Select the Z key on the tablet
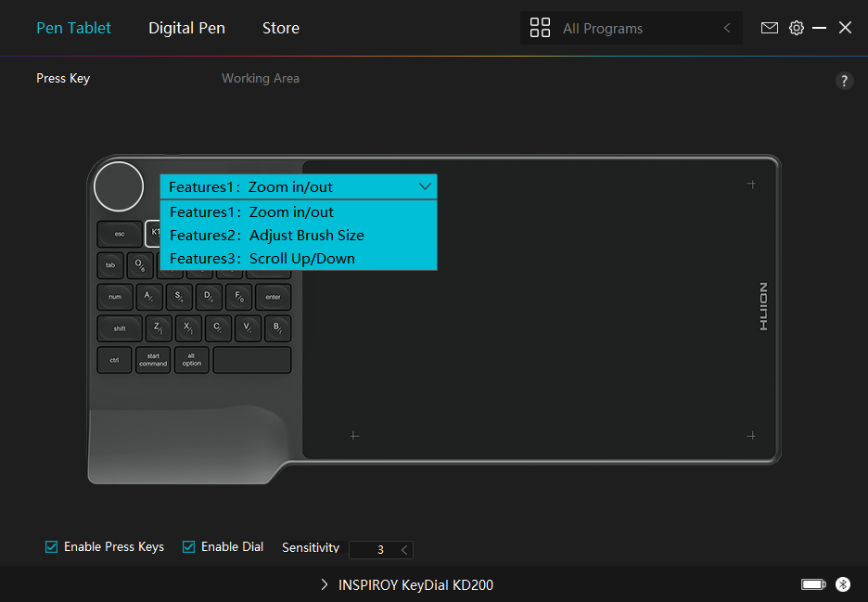 click(x=159, y=328)
